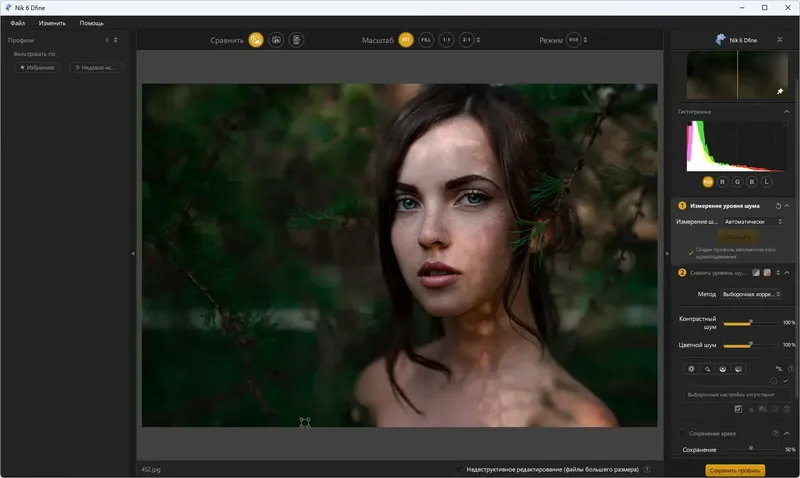Show the red channel histogram
Screen dimensions: 800x478
tap(722, 181)
